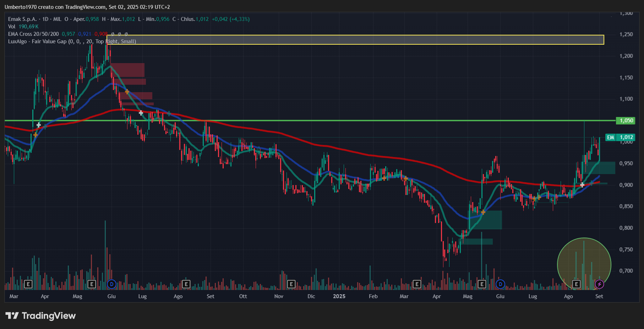
Task: Click the TradingView logo
Action: tap(40, 316)
